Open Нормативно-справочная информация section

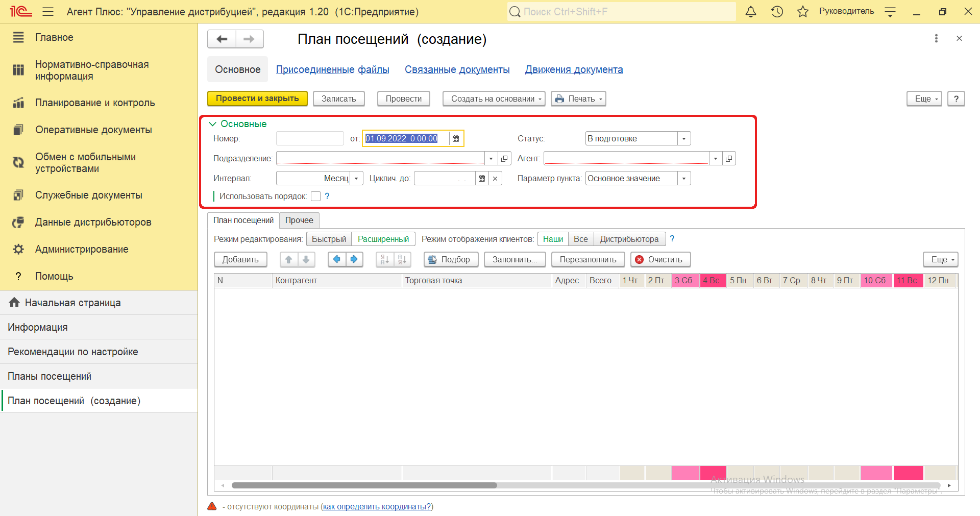(x=99, y=70)
